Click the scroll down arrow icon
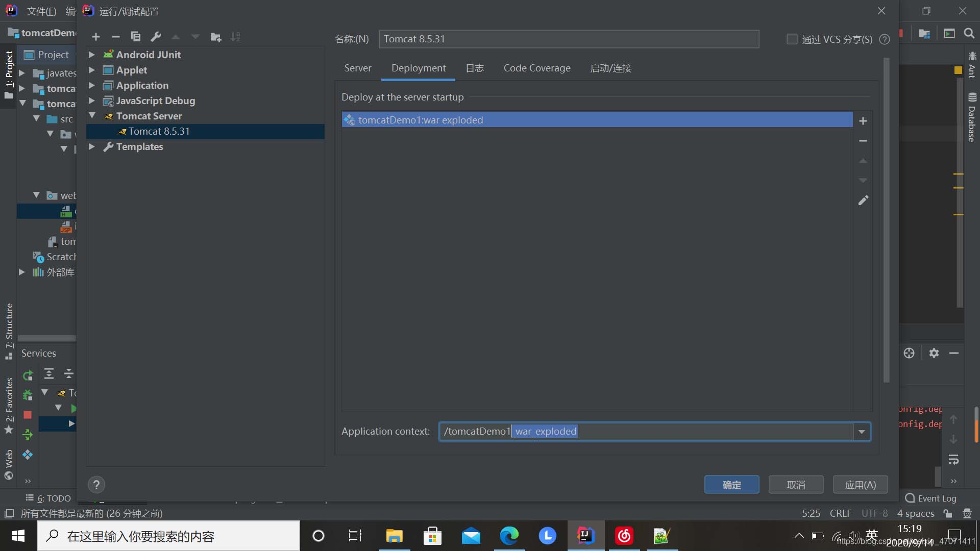This screenshot has height=551, width=980. pyautogui.click(x=864, y=180)
